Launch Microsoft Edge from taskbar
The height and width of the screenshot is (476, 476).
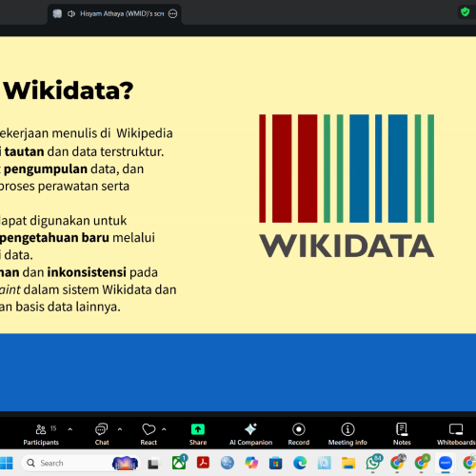point(300,463)
